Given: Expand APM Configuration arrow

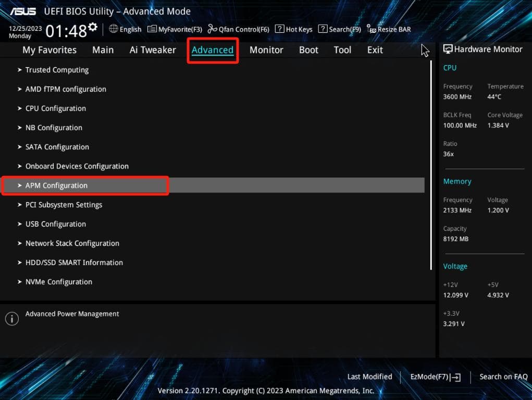Looking at the screenshot, I should [20, 185].
